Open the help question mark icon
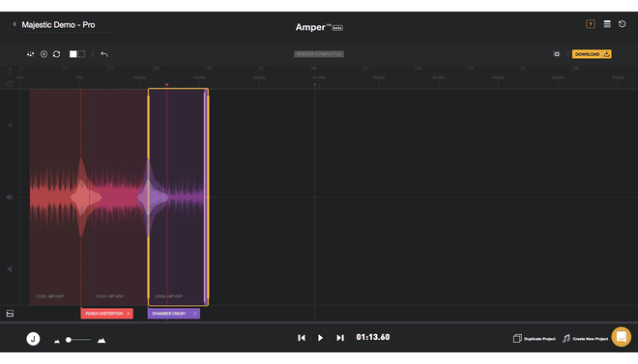 tap(591, 24)
